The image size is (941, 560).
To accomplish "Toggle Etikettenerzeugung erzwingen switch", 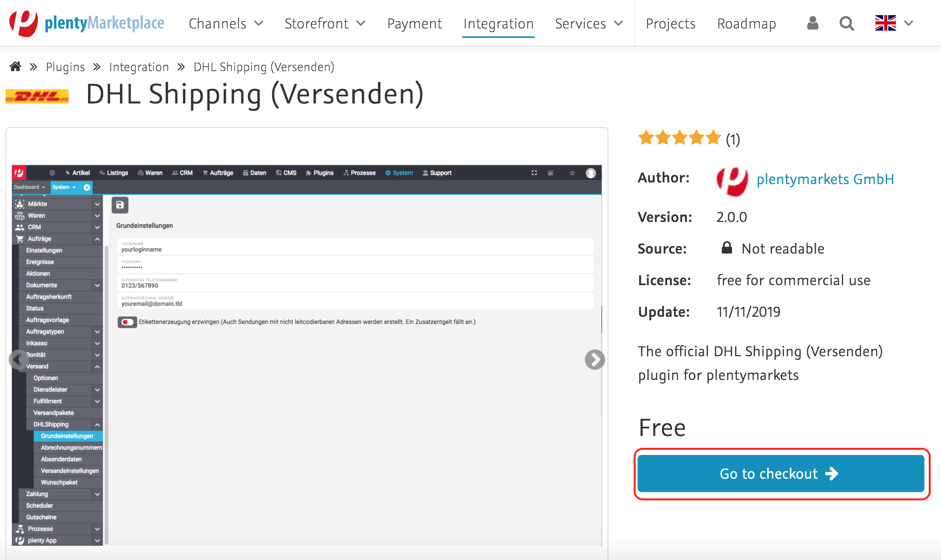I will coord(127,322).
